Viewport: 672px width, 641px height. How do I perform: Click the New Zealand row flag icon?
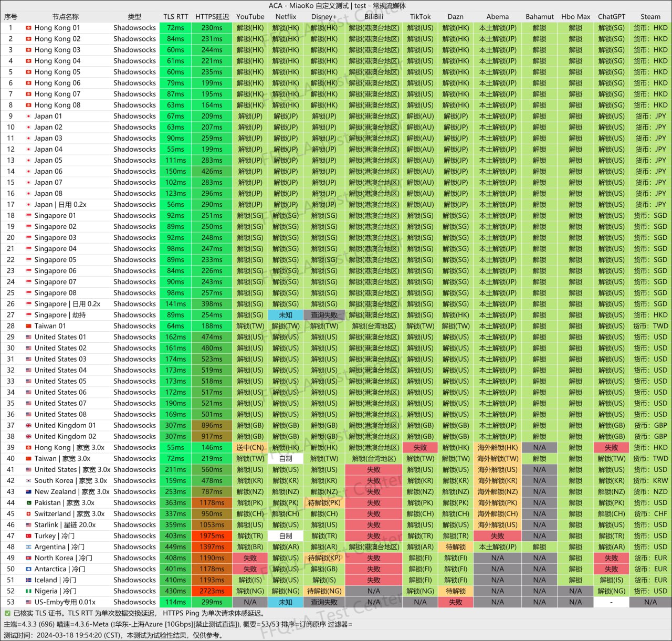28,492
